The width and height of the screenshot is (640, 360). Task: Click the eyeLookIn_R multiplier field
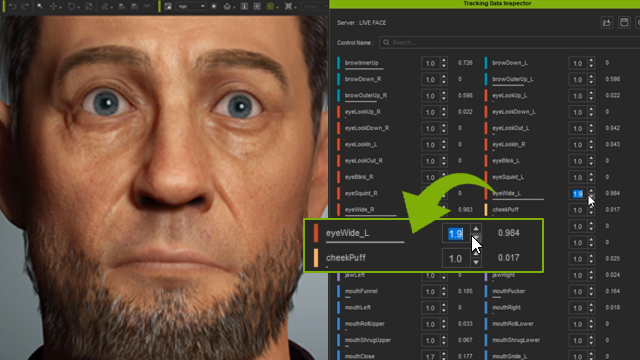pyautogui.click(x=578, y=145)
